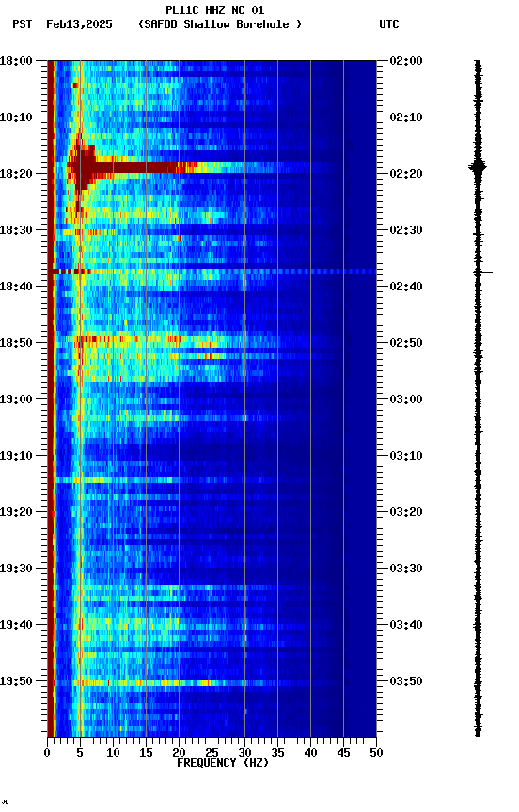Click the 18:30 PST time label
The height and width of the screenshot is (812, 519).
coord(16,230)
